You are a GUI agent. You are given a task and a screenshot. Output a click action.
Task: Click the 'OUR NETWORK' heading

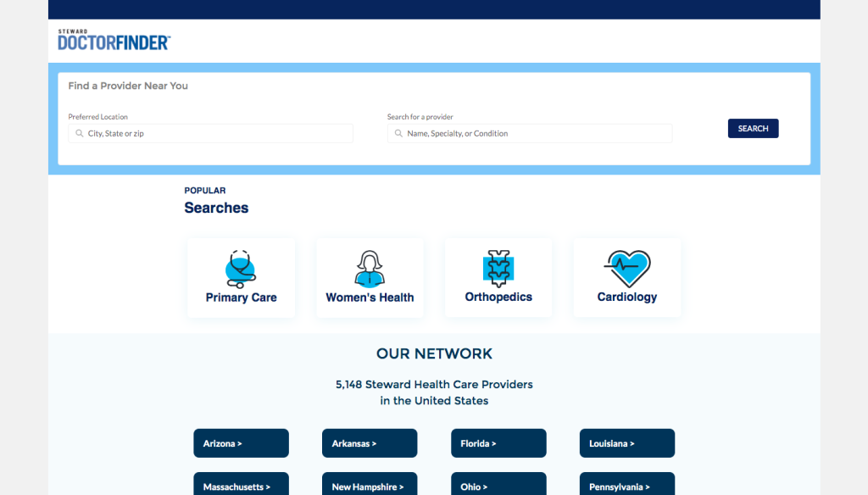pyautogui.click(x=434, y=353)
